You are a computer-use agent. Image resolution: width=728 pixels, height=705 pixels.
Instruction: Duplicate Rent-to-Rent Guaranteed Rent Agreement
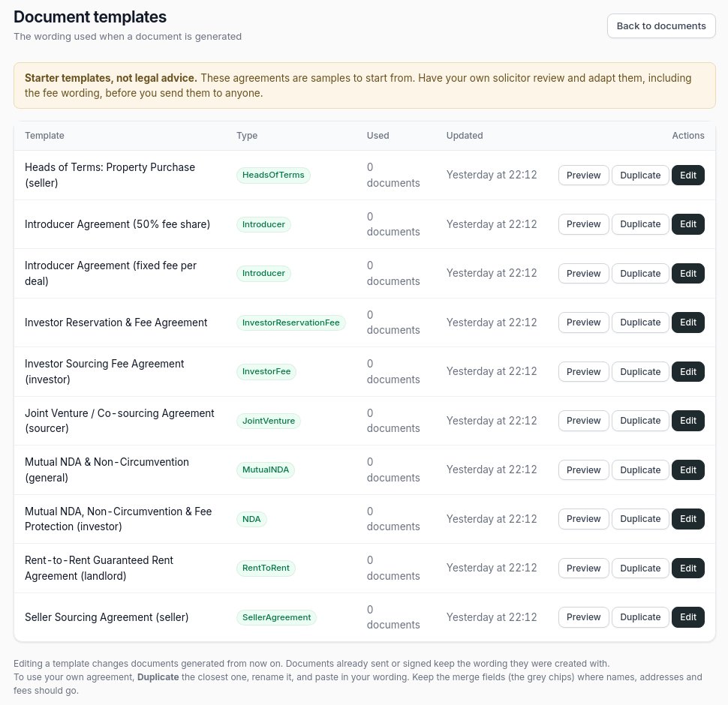tap(640, 568)
